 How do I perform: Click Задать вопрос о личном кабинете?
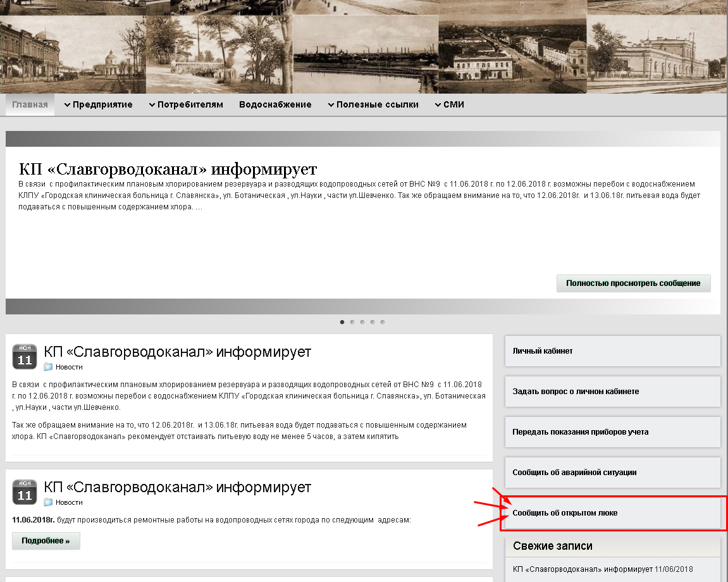(x=612, y=392)
